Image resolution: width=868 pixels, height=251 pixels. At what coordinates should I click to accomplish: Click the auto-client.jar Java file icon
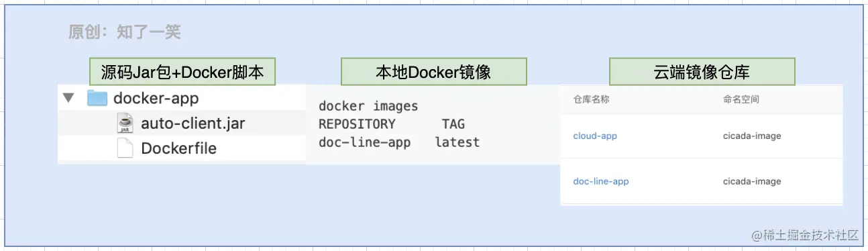click(x=125, y=123)
